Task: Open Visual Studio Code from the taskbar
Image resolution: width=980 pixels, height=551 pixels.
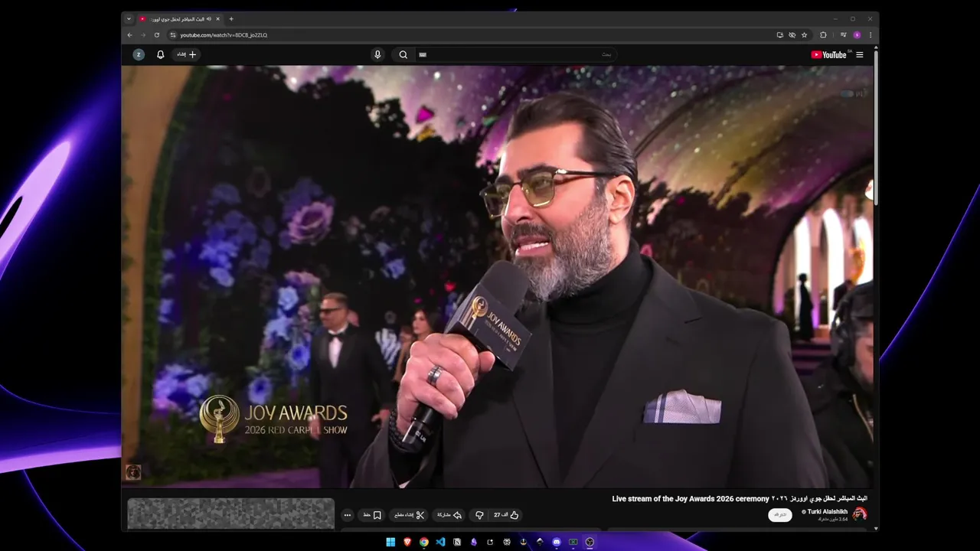Action: click(x=440, y=542)
